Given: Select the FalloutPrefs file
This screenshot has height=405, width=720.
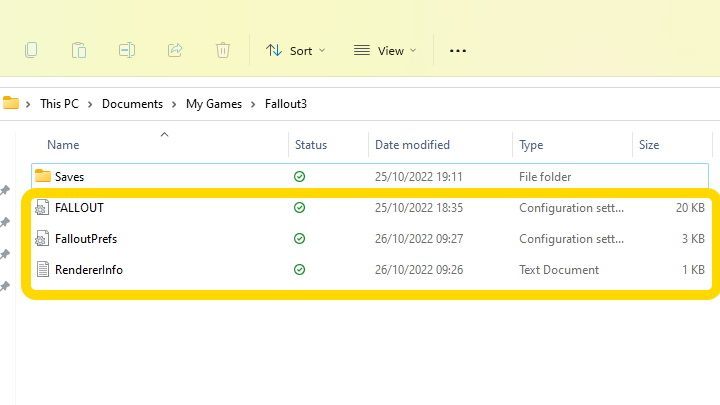Looking at the screenshot, I should 370,239.
